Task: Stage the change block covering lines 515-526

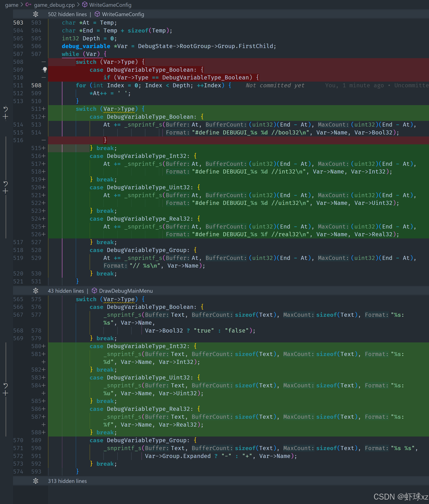Action: 6,191
